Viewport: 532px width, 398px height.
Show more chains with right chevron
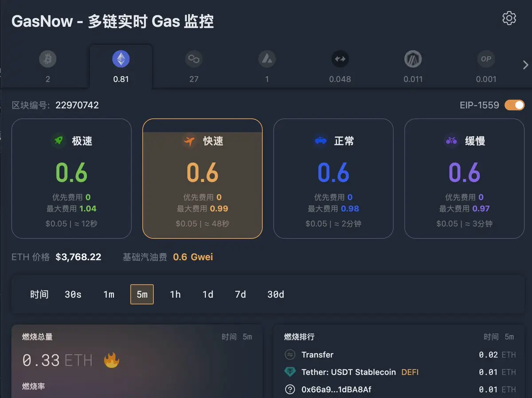526,65
